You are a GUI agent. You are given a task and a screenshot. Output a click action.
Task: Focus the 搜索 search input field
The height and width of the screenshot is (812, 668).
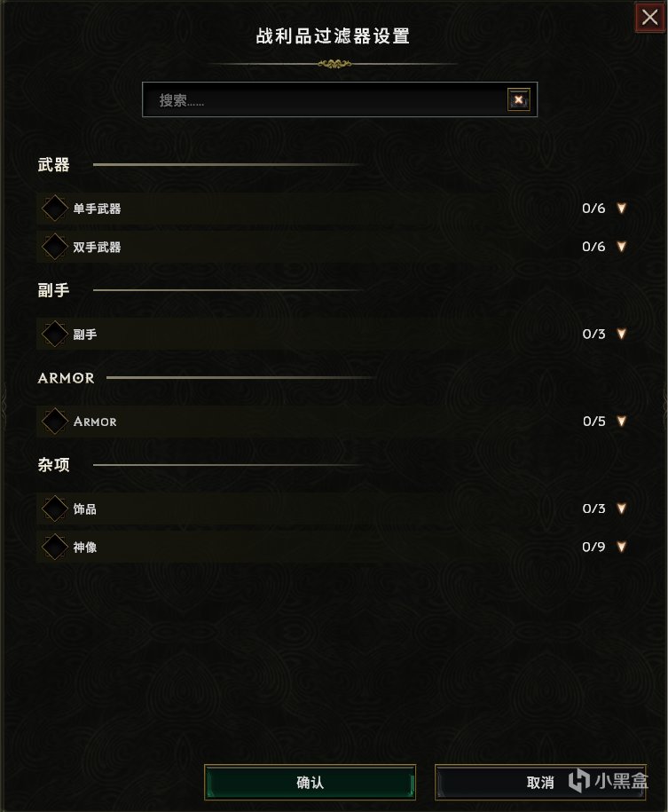click(325, 100)
